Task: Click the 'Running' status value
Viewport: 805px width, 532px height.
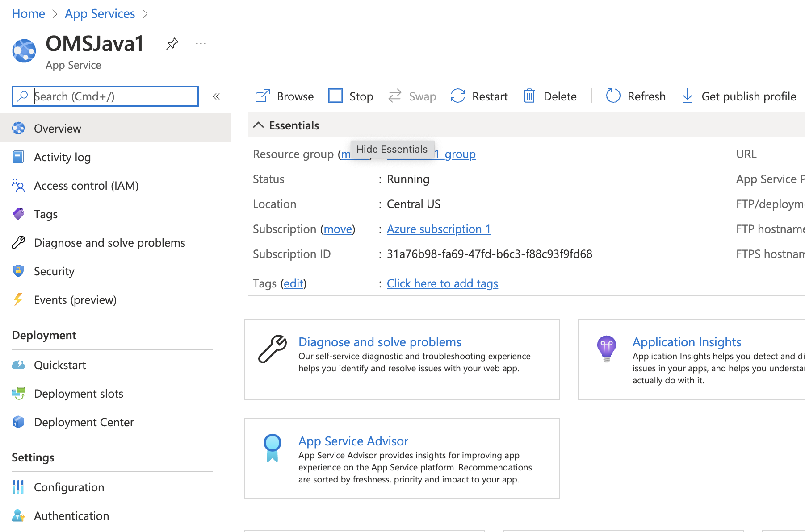Action: point(408,179)
